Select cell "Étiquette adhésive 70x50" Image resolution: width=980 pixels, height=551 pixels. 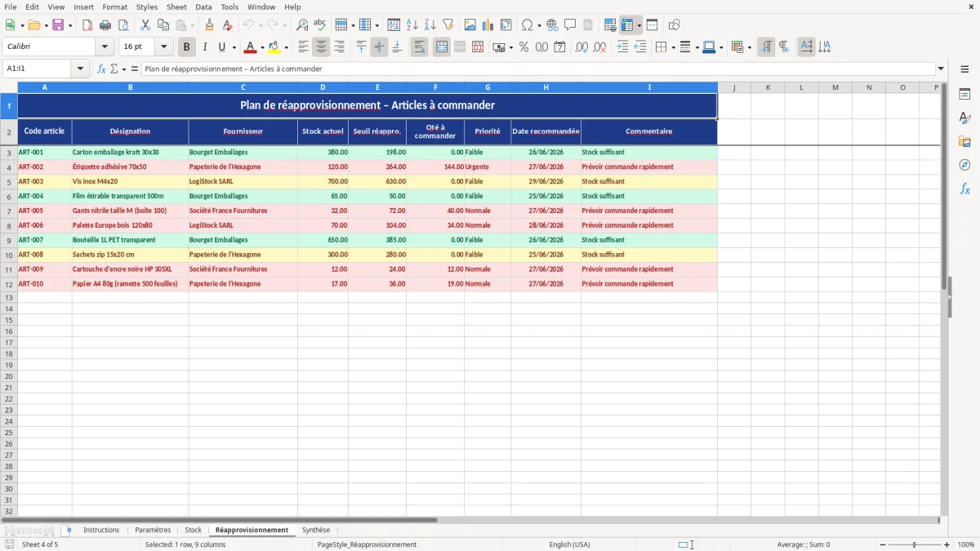point(130,167)
